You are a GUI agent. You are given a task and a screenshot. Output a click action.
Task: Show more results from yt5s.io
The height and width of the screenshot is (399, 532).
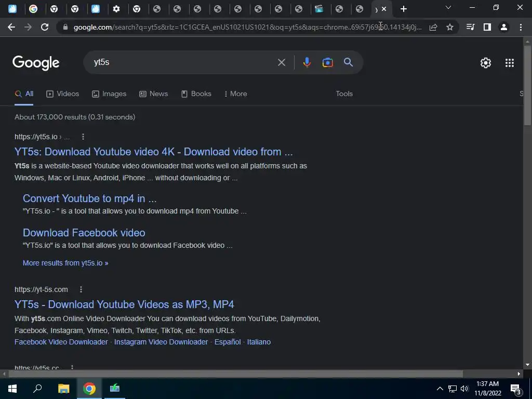[x=65, y=263]
